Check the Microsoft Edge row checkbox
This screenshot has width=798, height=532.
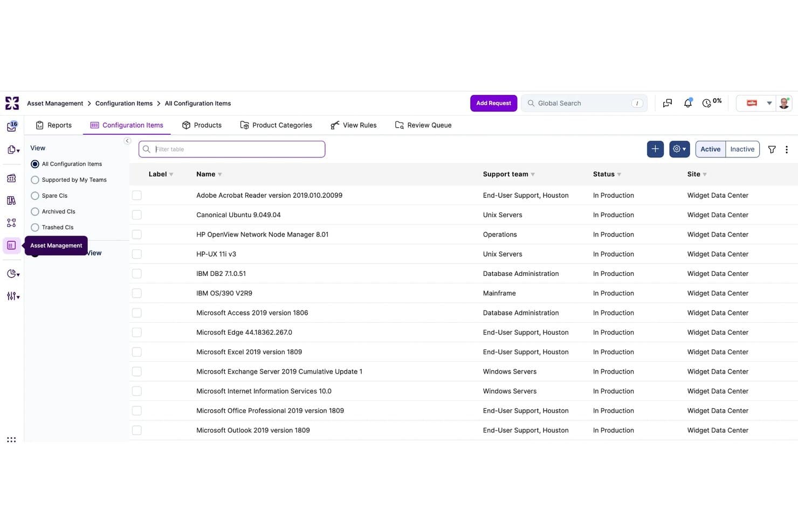[137, 333]
